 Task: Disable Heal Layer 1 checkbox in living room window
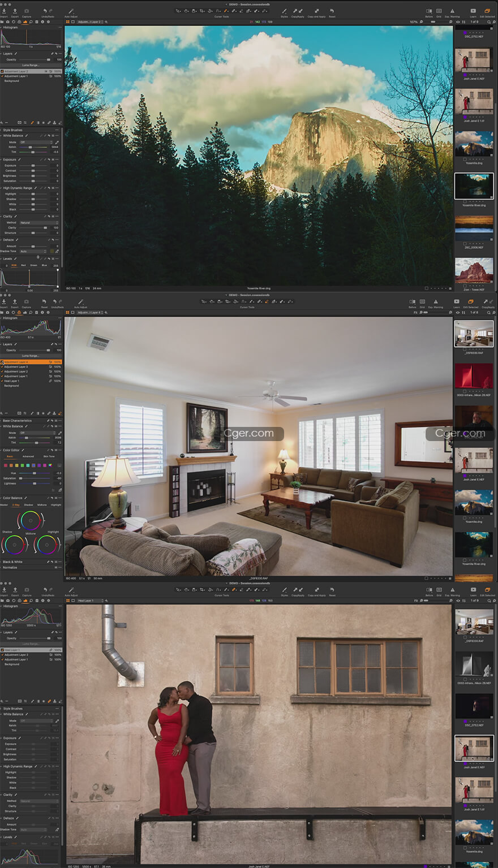(x=2, y=381)
